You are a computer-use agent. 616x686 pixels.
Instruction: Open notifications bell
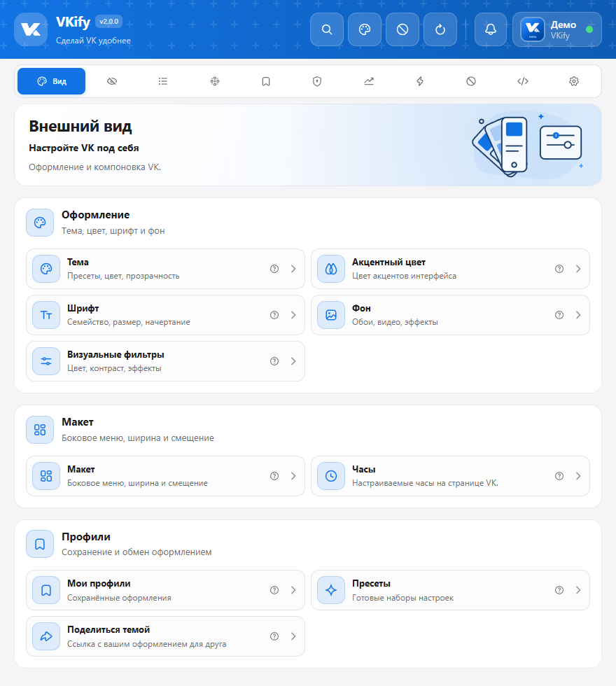[491, 29]
